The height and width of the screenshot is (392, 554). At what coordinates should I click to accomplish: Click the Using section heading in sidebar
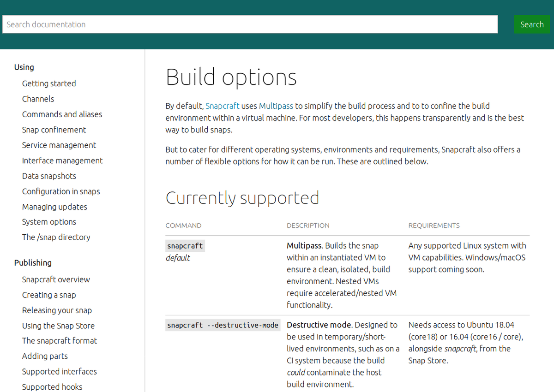[x=24, y=67]
